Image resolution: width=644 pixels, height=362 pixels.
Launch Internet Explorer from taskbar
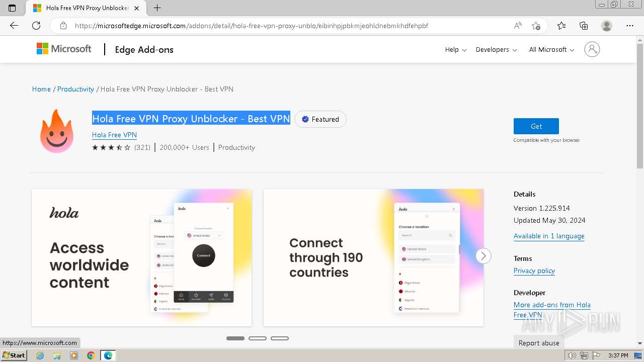tap(40, 355)
